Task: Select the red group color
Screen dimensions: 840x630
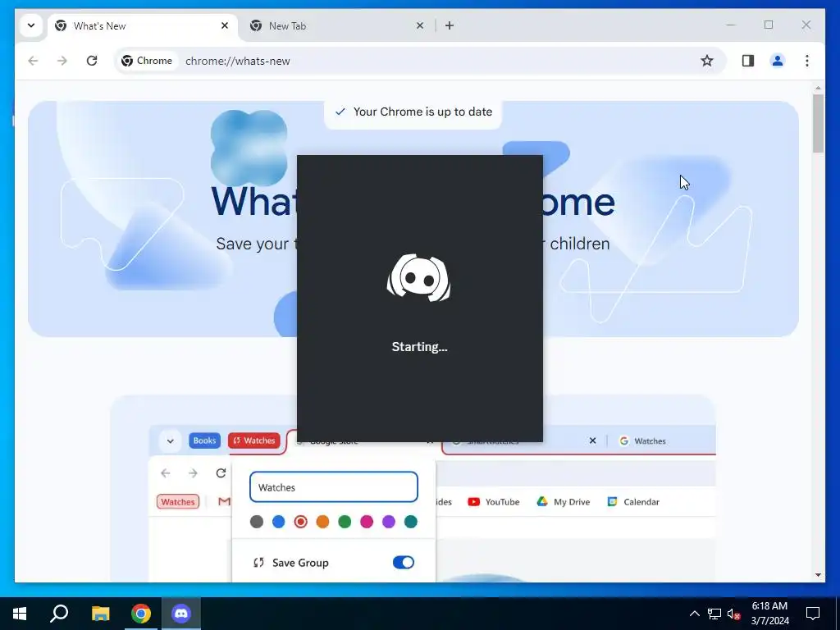Action: (300, 521)
